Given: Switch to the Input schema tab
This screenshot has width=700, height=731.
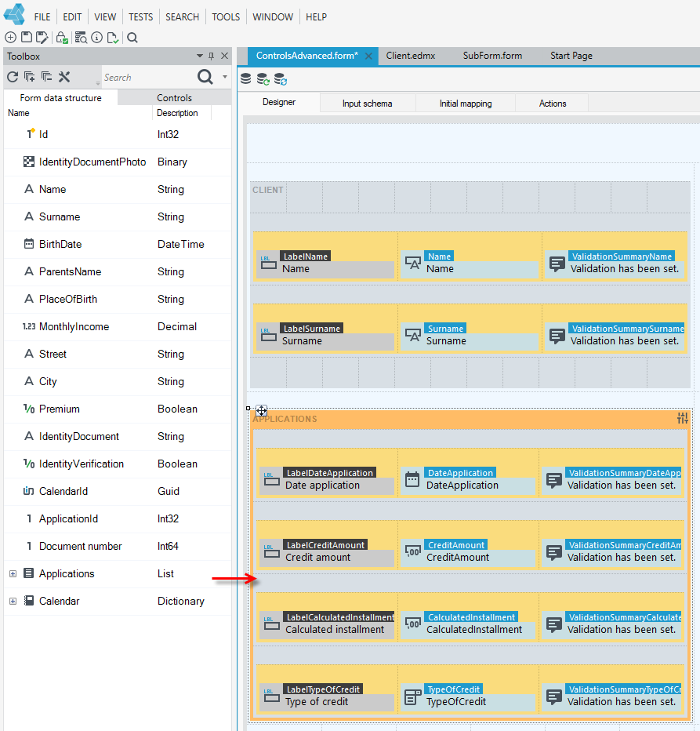Looking at the screenshot, I should tap(367, 104).
